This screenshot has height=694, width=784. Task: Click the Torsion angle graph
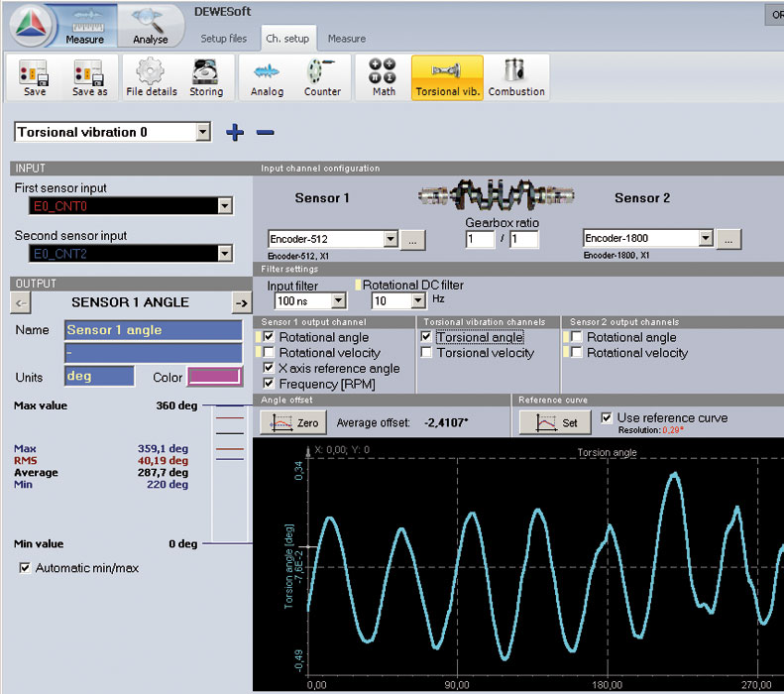tap(518, 565)
